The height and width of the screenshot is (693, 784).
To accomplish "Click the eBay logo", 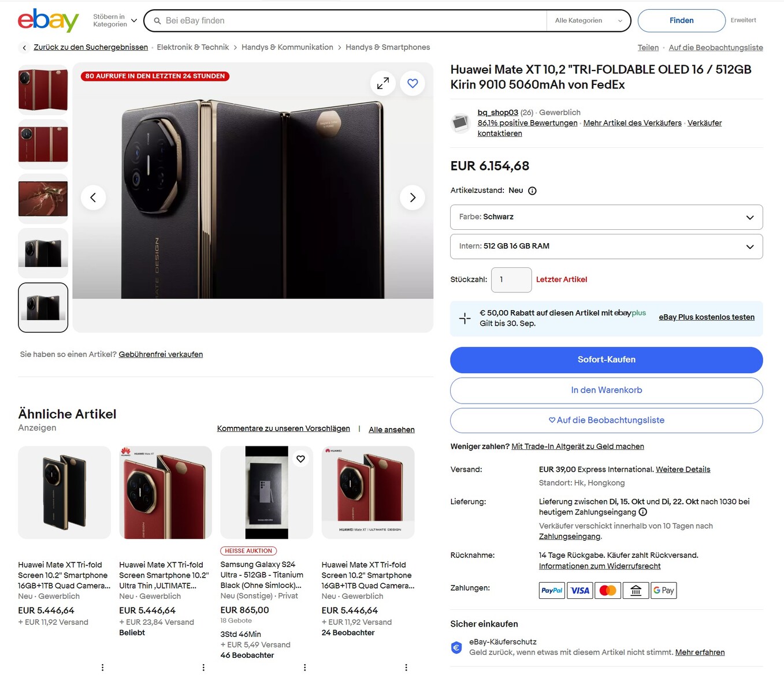I will pos(48,21).
